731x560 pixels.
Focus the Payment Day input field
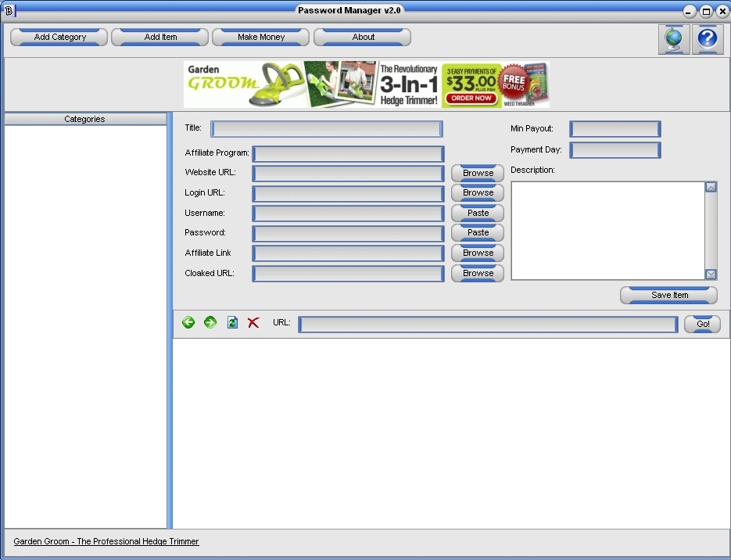[x=615, y=150]
